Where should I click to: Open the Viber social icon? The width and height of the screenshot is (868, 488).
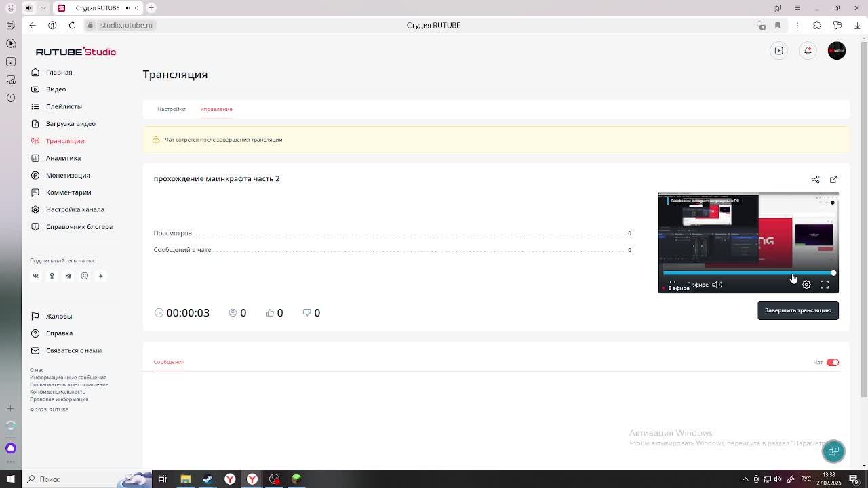point(85,276)
